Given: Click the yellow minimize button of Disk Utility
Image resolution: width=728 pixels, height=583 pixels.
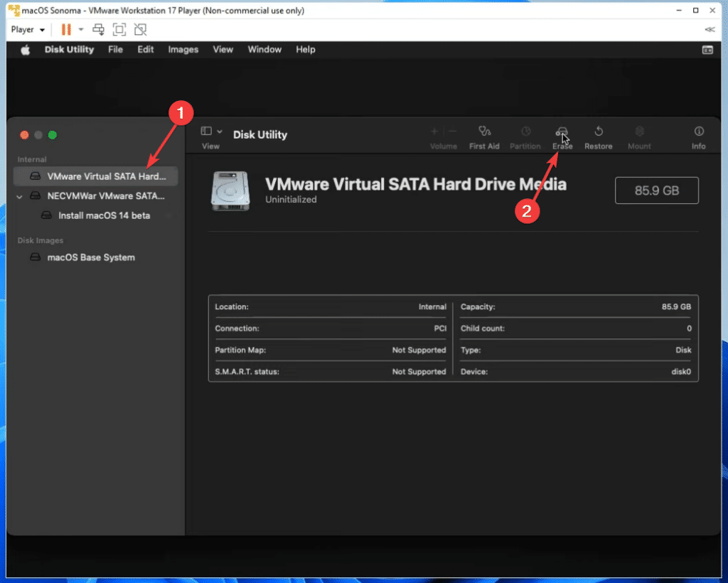Looking at the screenshot, I should 38,135.
